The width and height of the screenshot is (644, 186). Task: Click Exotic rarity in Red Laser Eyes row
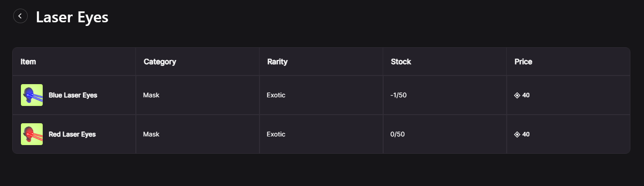pyautogui.click(x=276, y=135)
